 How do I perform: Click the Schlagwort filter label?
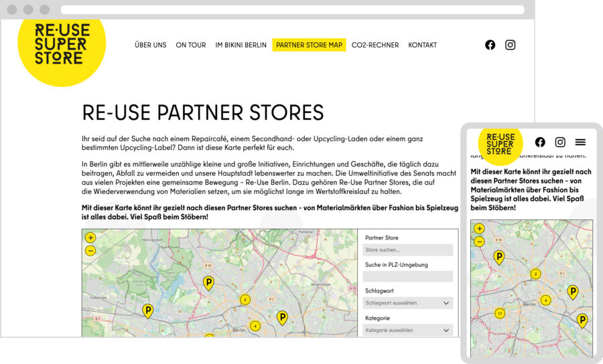tap(379, 290)
